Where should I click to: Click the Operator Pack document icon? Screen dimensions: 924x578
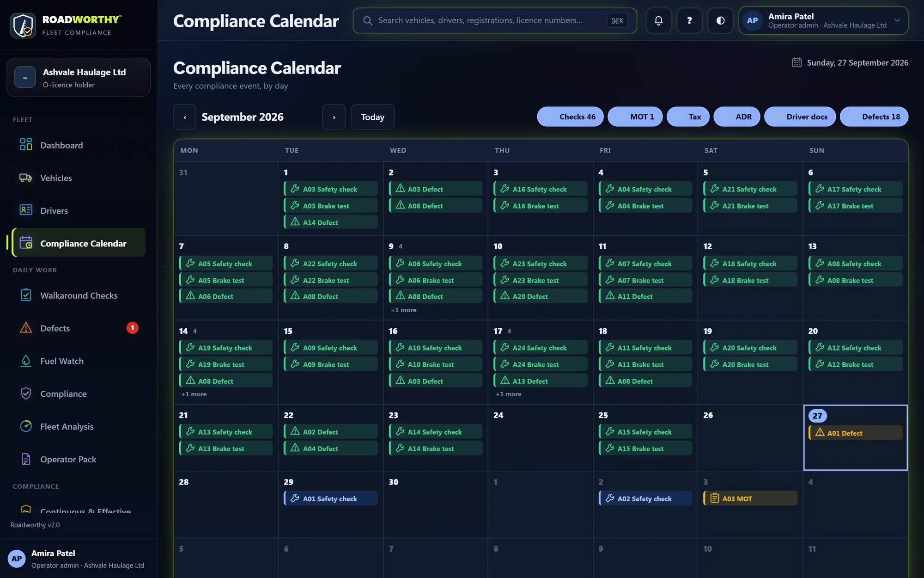click(x=26, y=459)
